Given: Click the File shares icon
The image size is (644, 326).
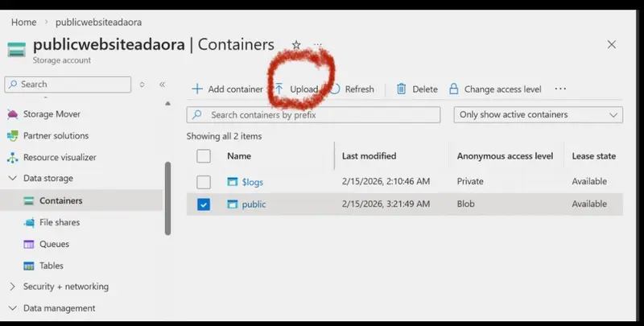Looking at the screenshot, I should coord(29,222).
